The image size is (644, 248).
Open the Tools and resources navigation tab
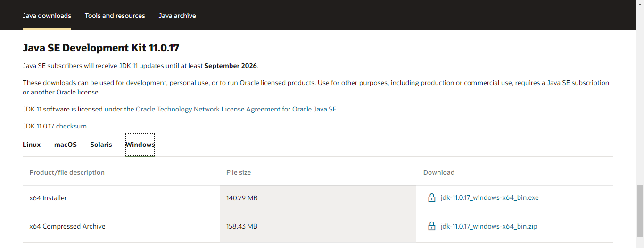pyautogui.click(x=115, y=16)
